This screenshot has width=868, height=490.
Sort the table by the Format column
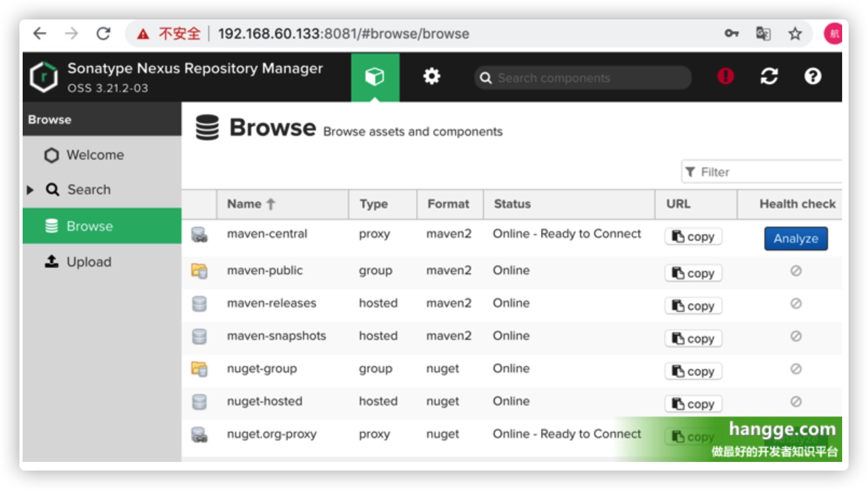tap(450, 204)
